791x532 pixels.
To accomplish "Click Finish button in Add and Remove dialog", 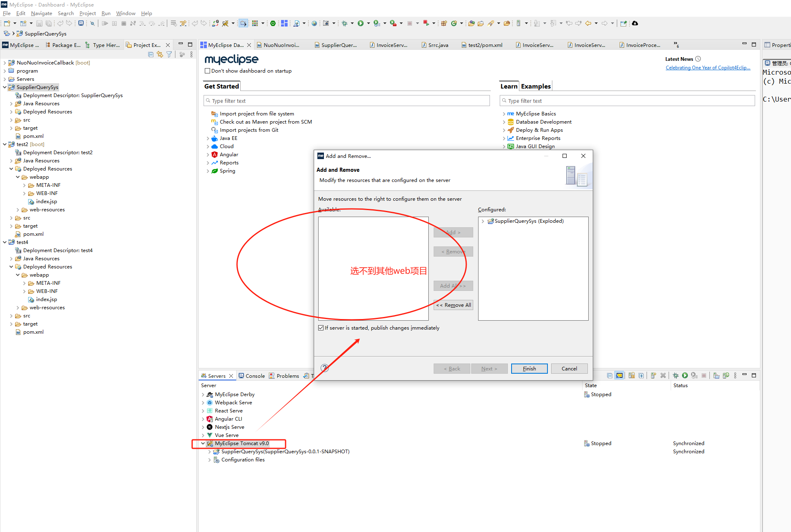I will [x=529, y=369].
